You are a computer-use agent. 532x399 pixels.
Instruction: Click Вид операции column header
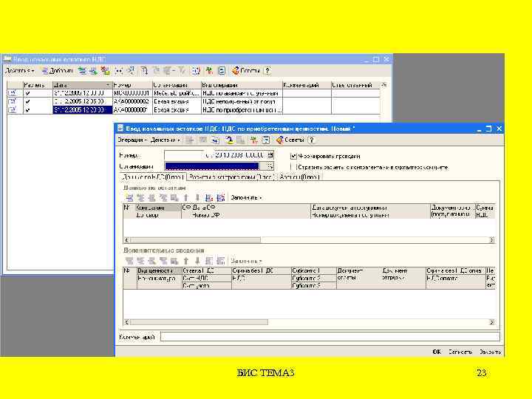tap(242, 85)
